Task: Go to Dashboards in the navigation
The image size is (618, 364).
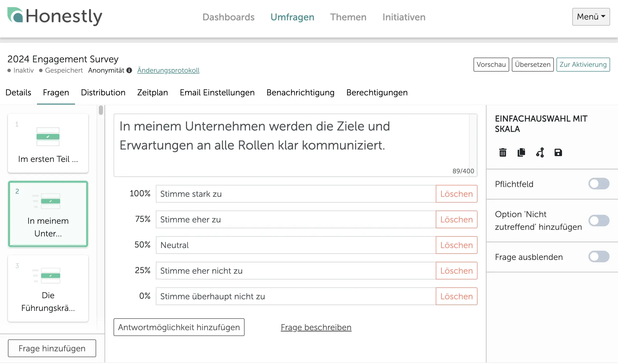Action: 228,17
